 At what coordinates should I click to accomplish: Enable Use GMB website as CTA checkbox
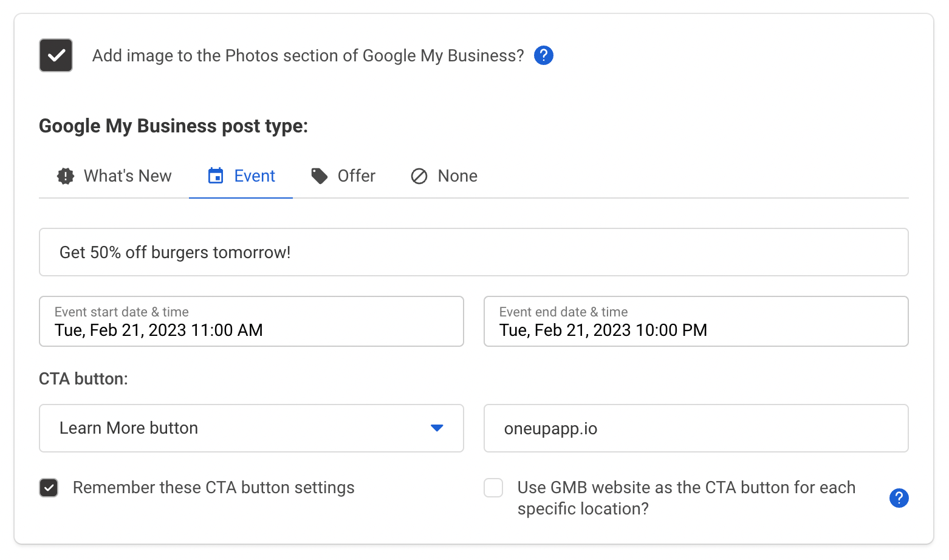click(x=493, y=488)
